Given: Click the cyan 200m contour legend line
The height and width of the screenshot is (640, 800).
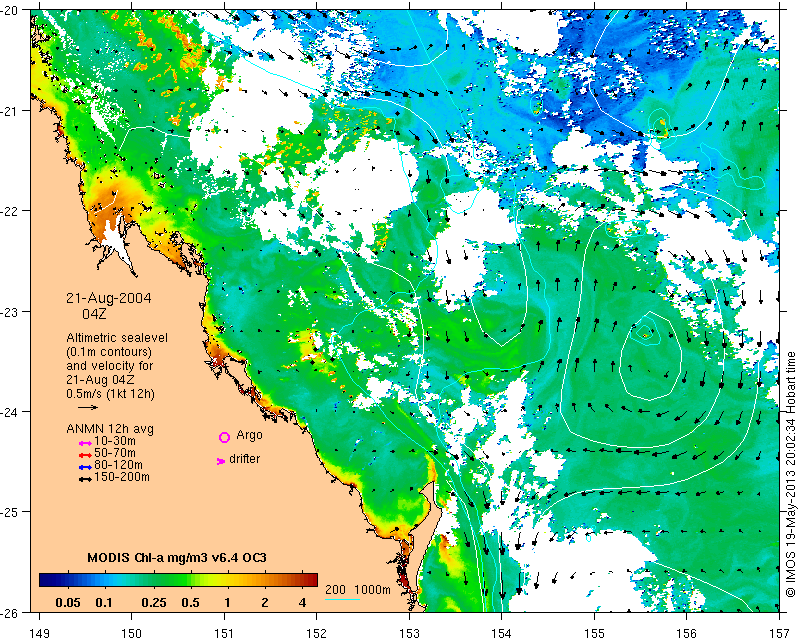Looking at the screenshot, I should click(342, 599).
